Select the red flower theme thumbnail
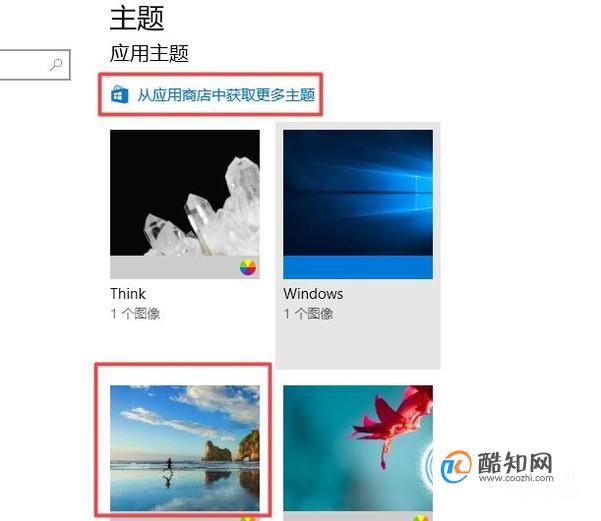The image size is (601, 521). point(358,448)
